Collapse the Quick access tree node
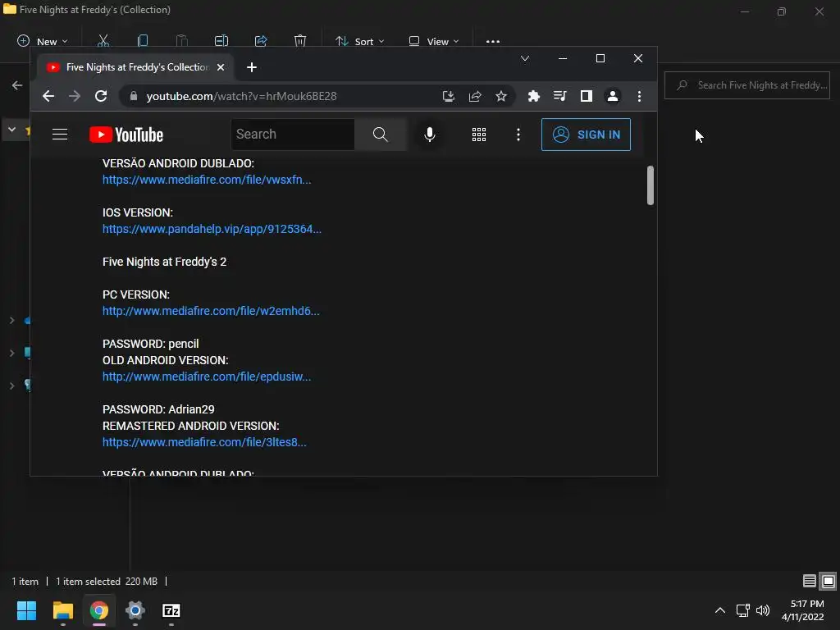 click(11, 130)
